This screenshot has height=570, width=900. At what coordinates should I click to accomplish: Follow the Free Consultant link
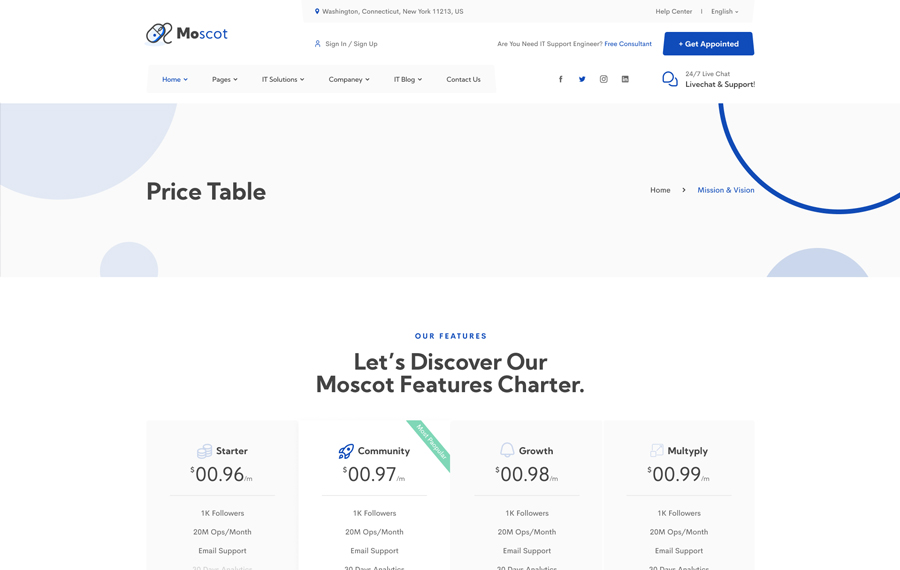pyautogui.click(x=628, y=44)
